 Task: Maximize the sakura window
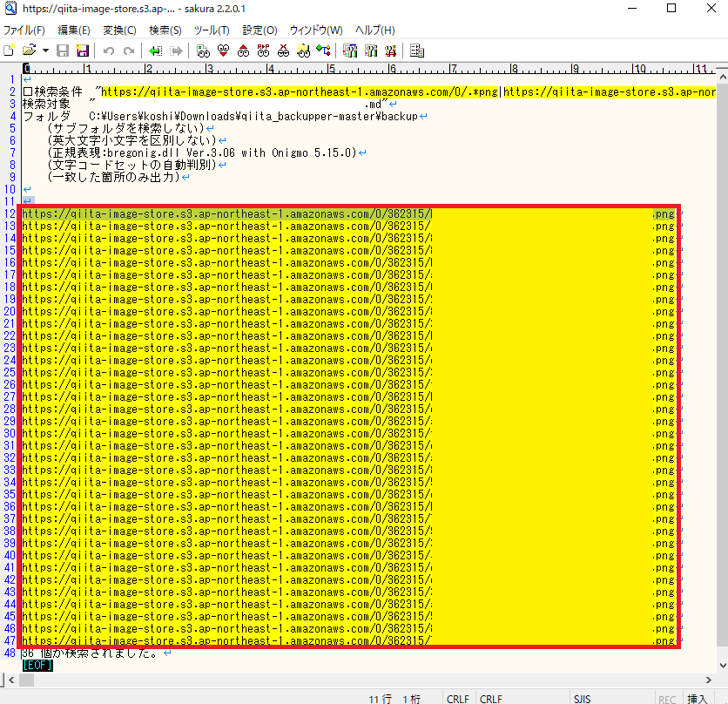point(671,8)
